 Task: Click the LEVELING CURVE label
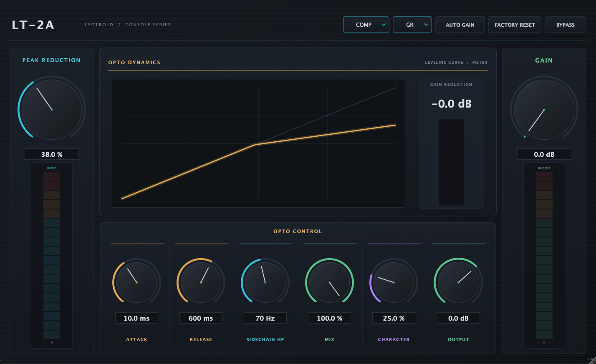[x=444, y=63]
